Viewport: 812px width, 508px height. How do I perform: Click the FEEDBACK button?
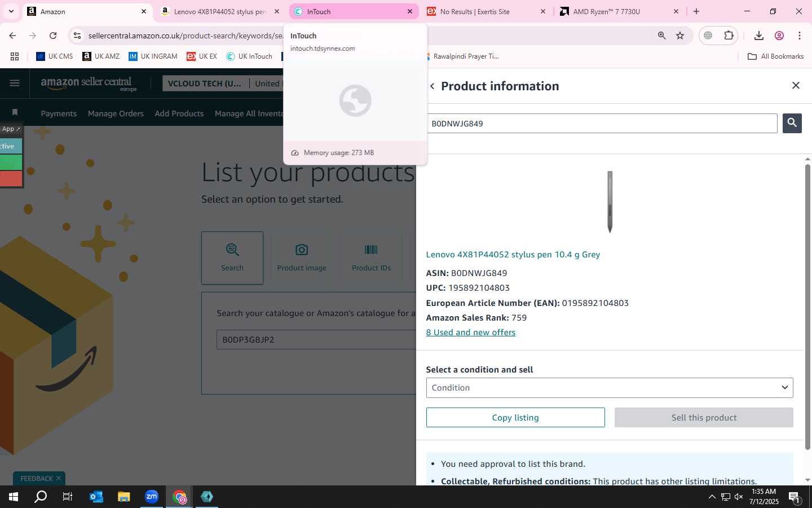(37, 479)
